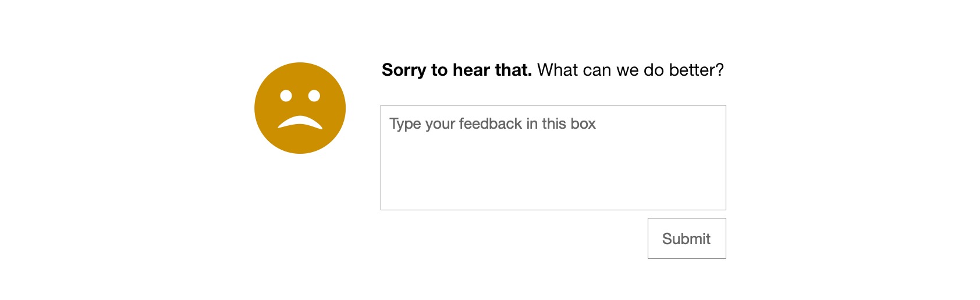
Task: Click the word 'better?' in the heading
Action: pyautogui.click(x=697, y=70)
